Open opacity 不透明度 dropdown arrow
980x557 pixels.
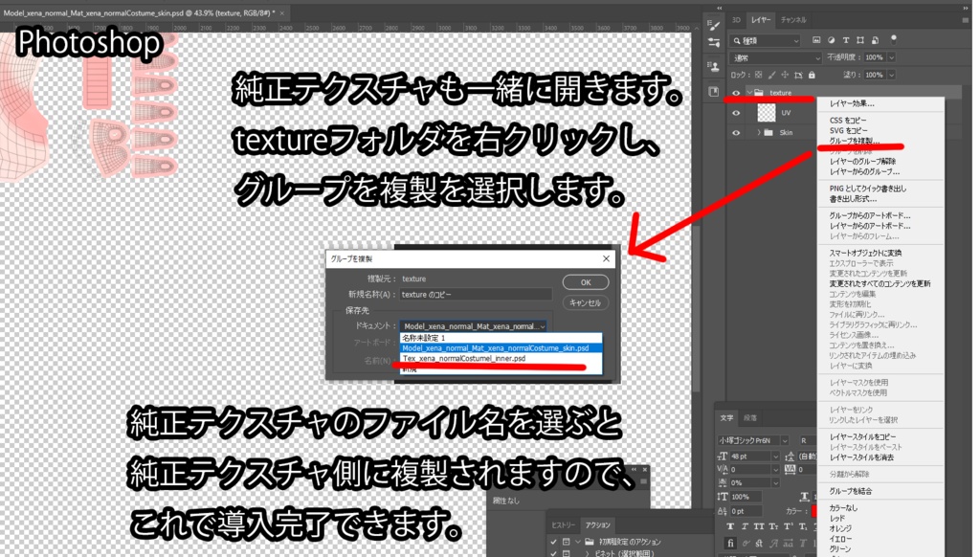892,57
